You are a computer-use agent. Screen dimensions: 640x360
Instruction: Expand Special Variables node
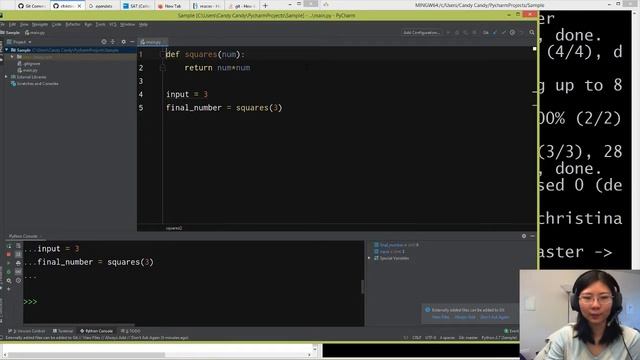click(369, 258)
